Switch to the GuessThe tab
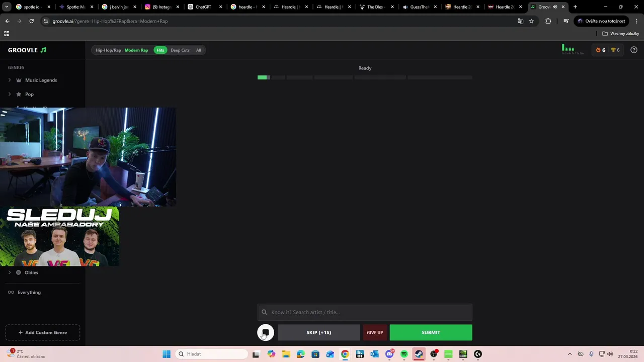The image size is (644, 362). 420,7
